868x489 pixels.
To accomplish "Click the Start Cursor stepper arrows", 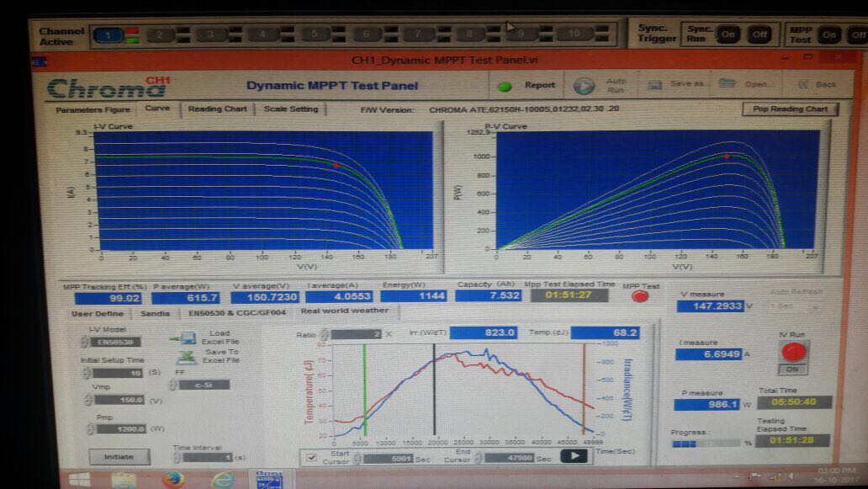I will point(357,459).
